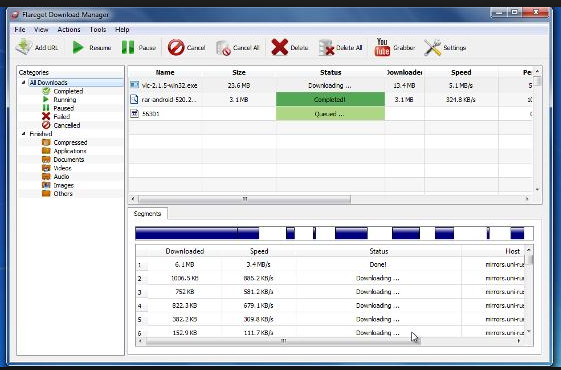
Task: Click the queued 56301 file icon
Action: [x=134, y=113]
